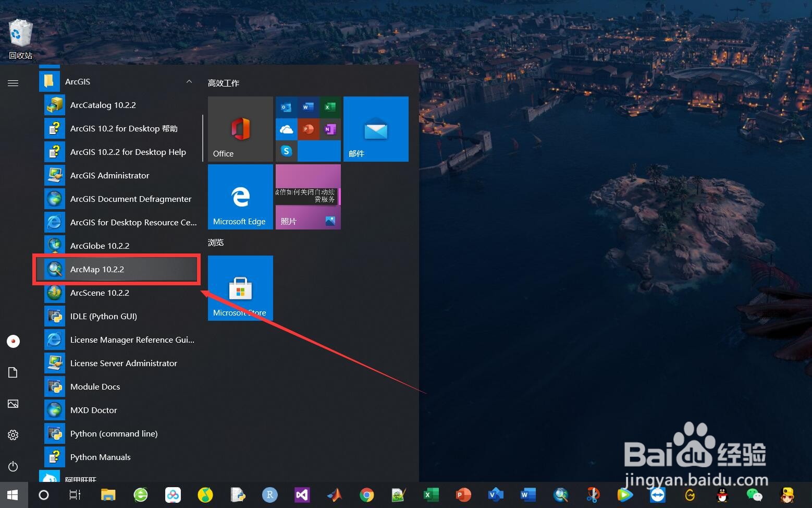Open TeamViewer from taskbar
The image size is (812, 508).
point(657,495)
